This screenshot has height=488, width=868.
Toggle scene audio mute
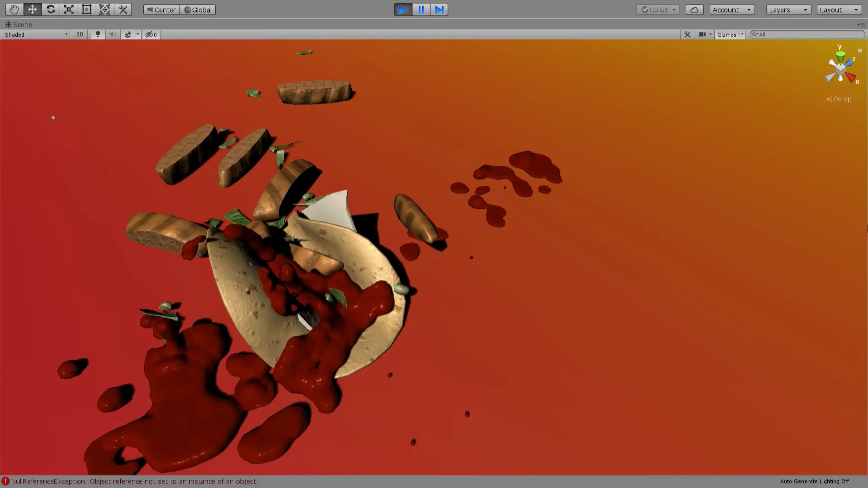click(x=113, y=34)
